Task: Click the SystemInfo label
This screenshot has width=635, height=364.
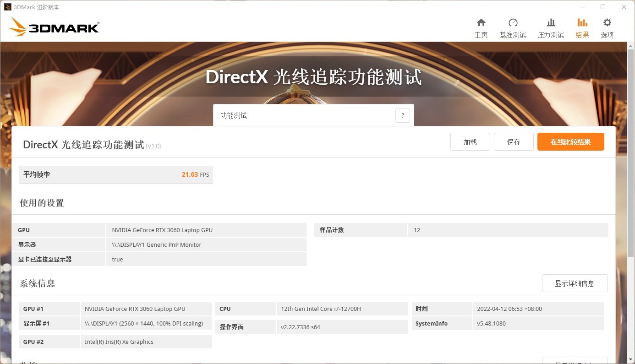Action: point(432,324)
